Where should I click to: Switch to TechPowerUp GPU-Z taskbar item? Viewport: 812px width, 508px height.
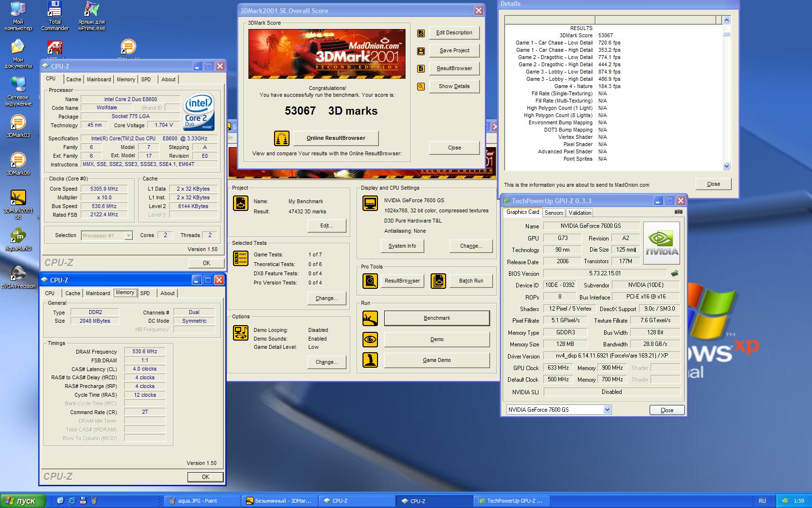coord(512,501)
